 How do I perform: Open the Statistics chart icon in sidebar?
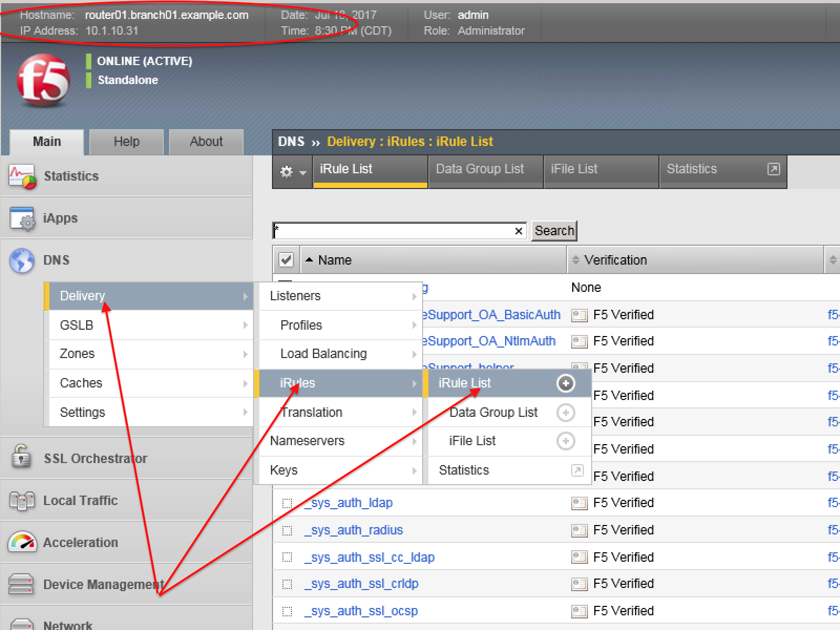22,176
